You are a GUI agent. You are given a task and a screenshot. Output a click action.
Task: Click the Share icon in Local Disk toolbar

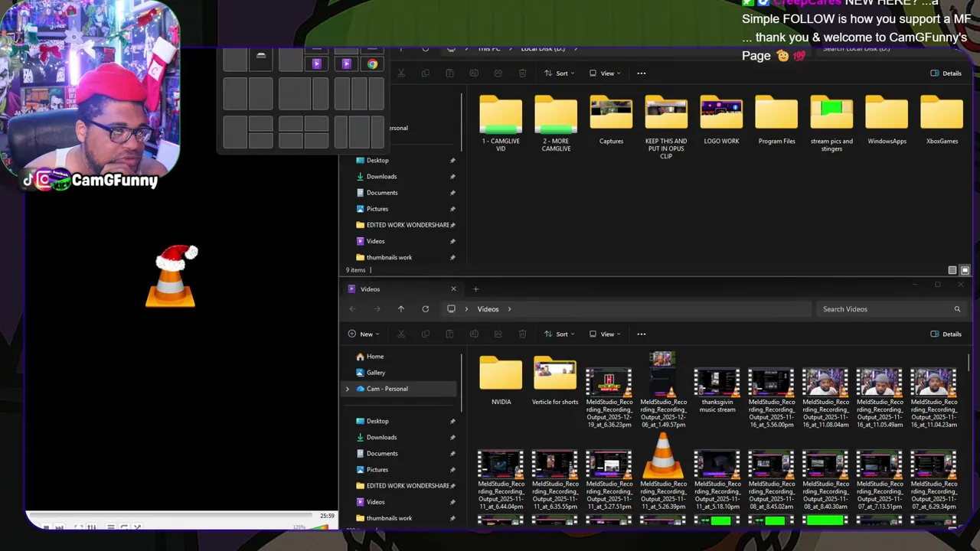click(x=498, y=73)
